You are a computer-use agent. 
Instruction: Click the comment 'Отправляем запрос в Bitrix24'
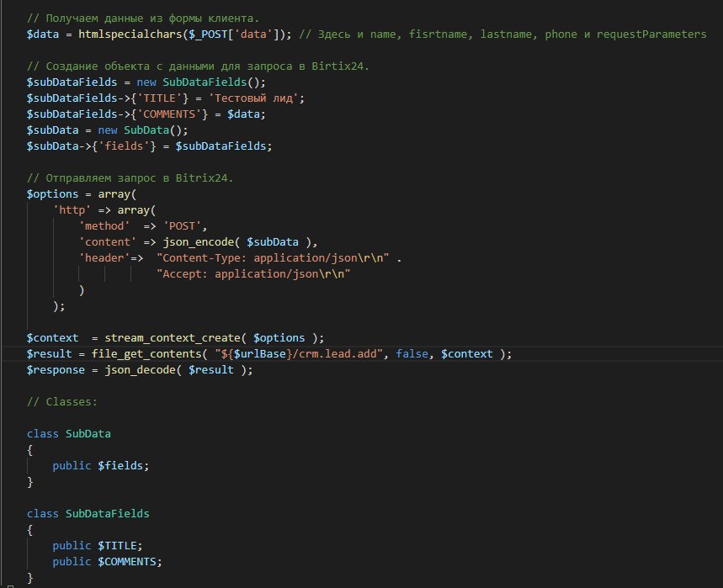[x=130, y=178]
